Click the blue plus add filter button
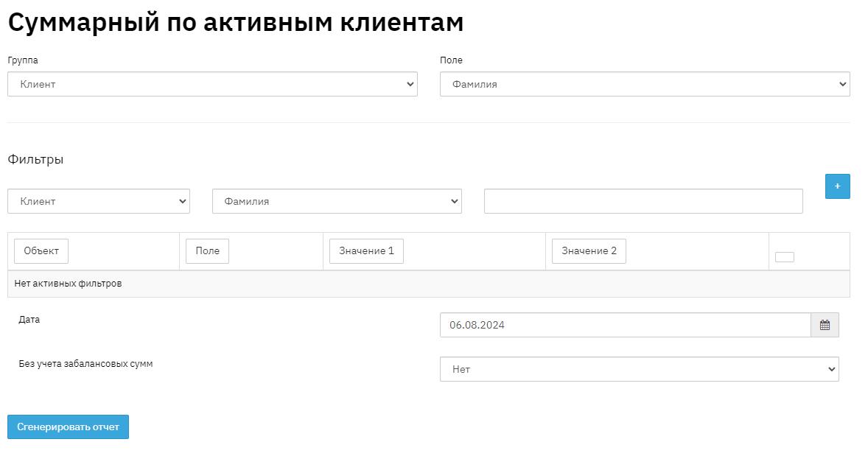Viewport: 868px width, 456px height. click(x=837, y=186)
